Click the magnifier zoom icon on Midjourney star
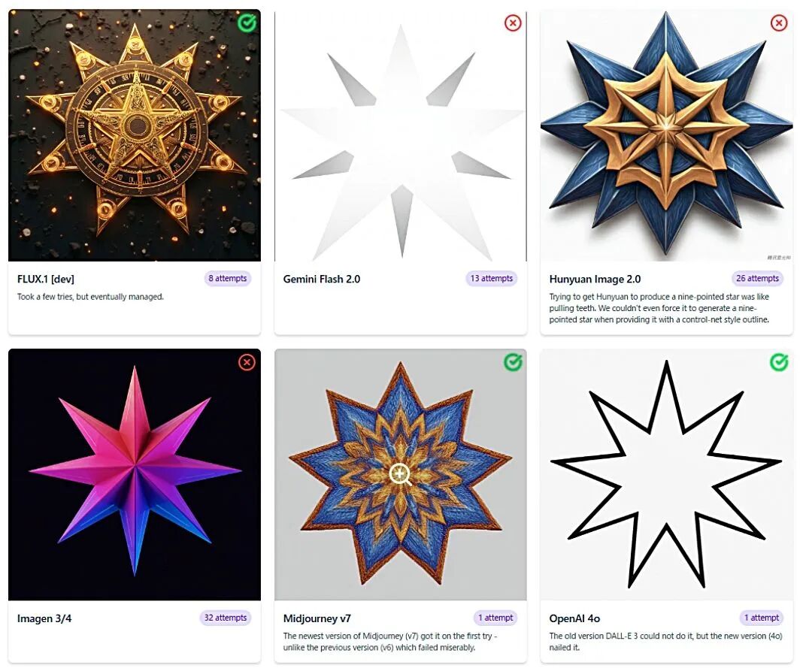Screen dimensions: 812x671 pos(400,474)
